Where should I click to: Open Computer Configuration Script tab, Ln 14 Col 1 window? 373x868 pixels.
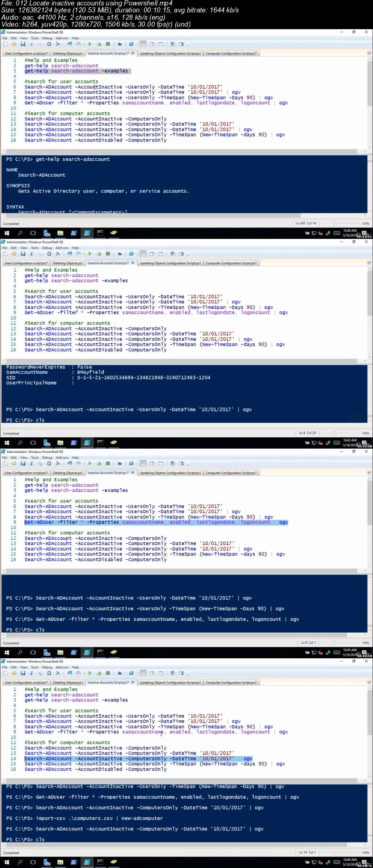coord(232,682)
